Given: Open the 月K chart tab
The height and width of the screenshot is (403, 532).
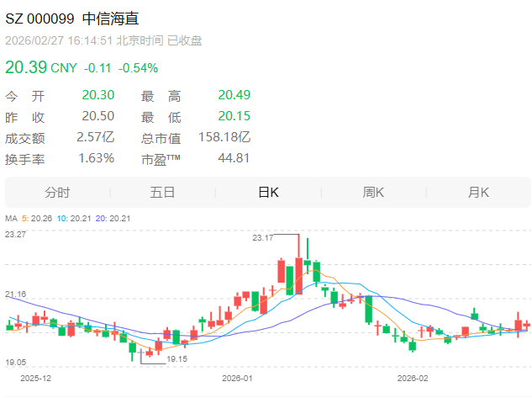Looking at the screenshot, I should [478, 193].
